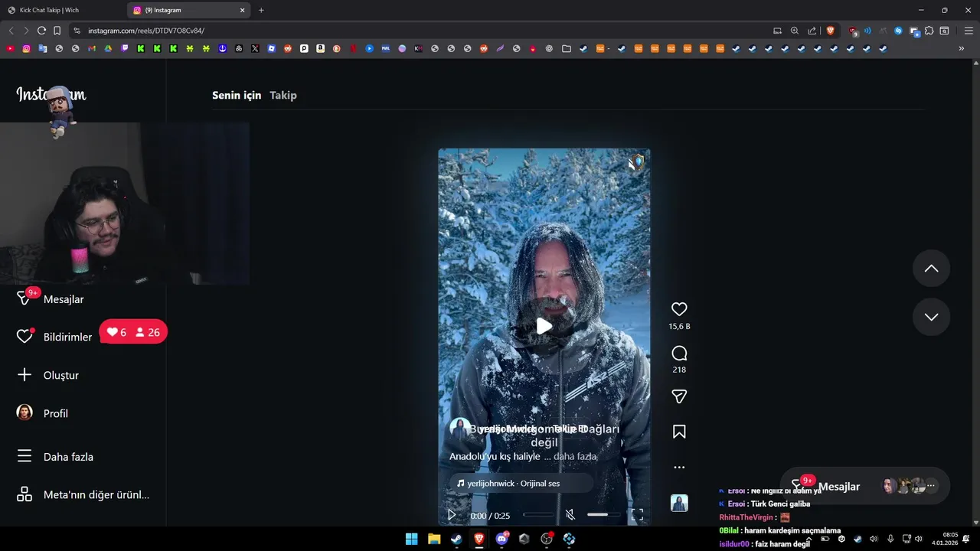Screen dimensions: 980x551
Task: Open the Gmail bookmark
Action: tap(92, 48)
